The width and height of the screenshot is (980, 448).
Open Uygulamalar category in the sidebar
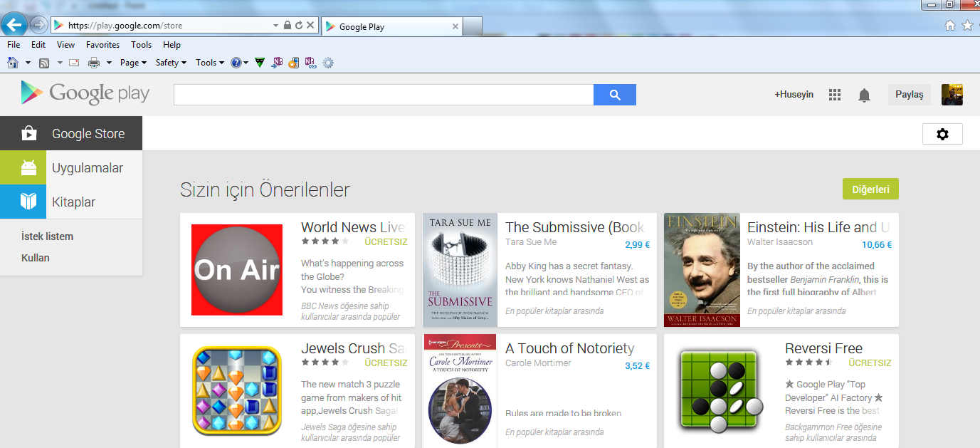pyautogui.click(x=71, y=168)
